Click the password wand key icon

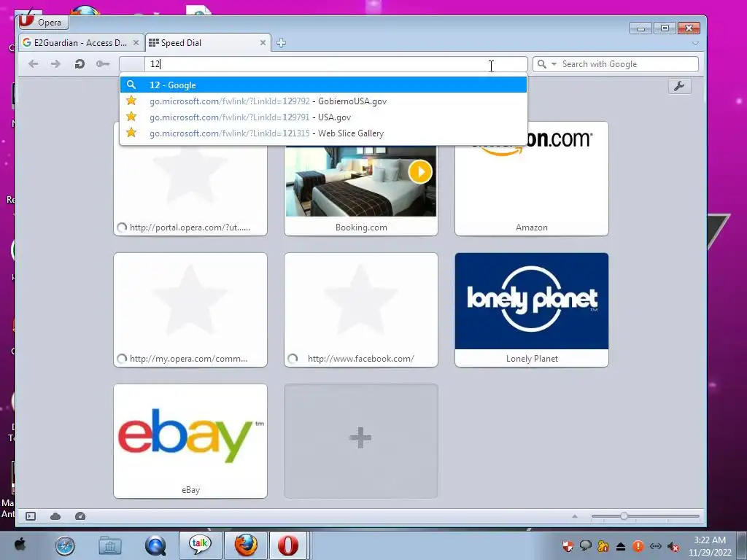click(x=103, y=64)
